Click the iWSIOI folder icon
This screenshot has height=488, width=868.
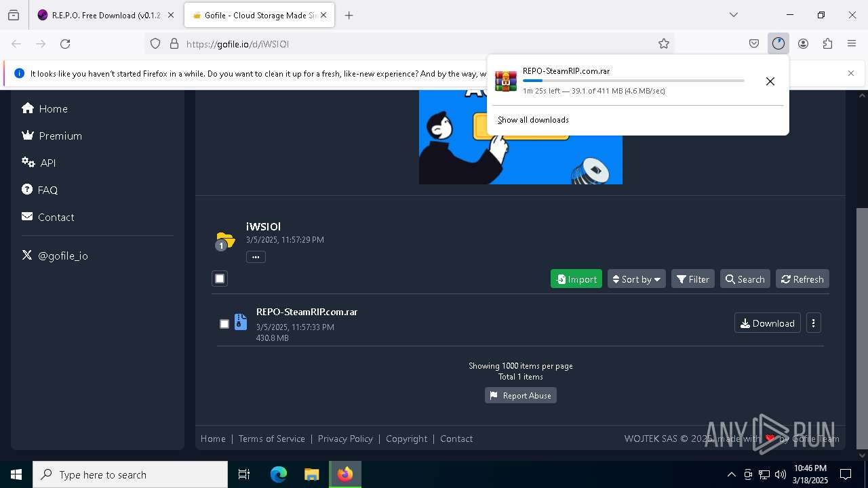pyautogui.click(x=224, y=241)
